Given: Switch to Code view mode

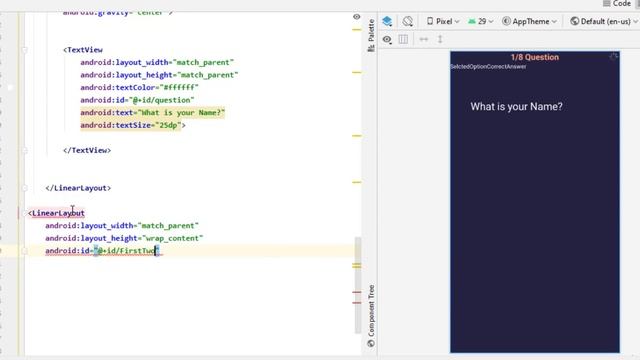Looking at the screenshot, I should pos(617,4).
